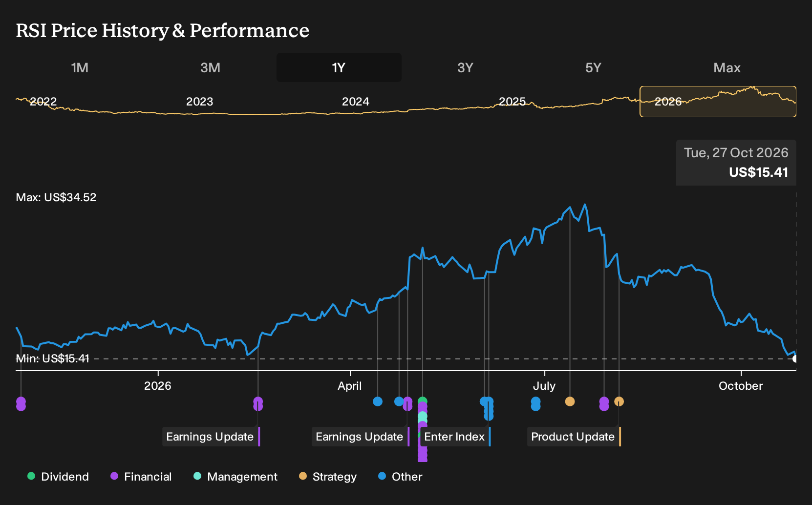Click the "Min: US$15.41" label
The width and height of the screenshot is (812, 505).
53,358
